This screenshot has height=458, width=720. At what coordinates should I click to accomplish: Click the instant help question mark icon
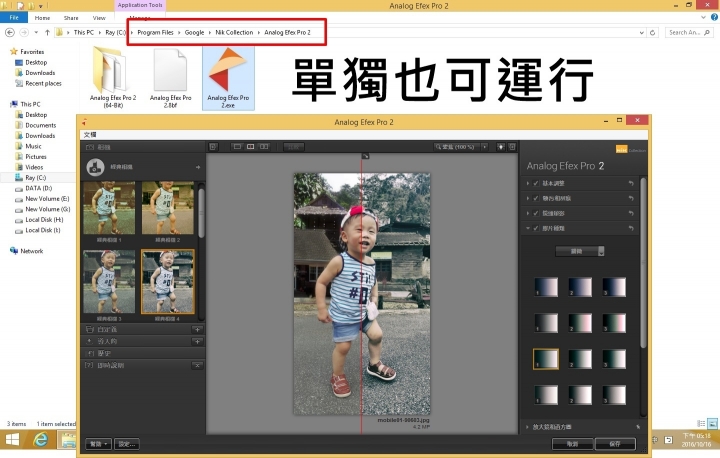click(x=90, y=365)
